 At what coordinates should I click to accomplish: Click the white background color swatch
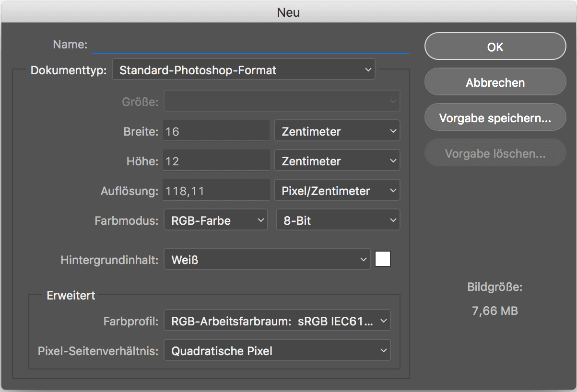383,259
